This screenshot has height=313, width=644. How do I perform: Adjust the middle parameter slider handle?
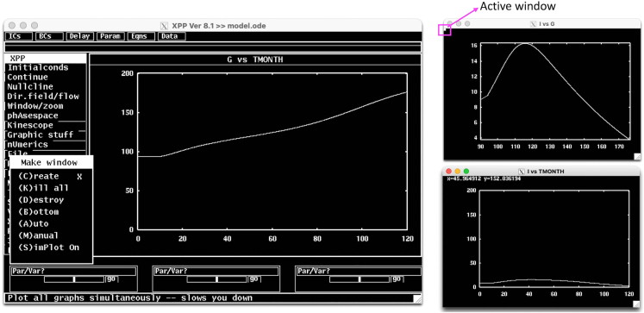[x=217, y=279]
